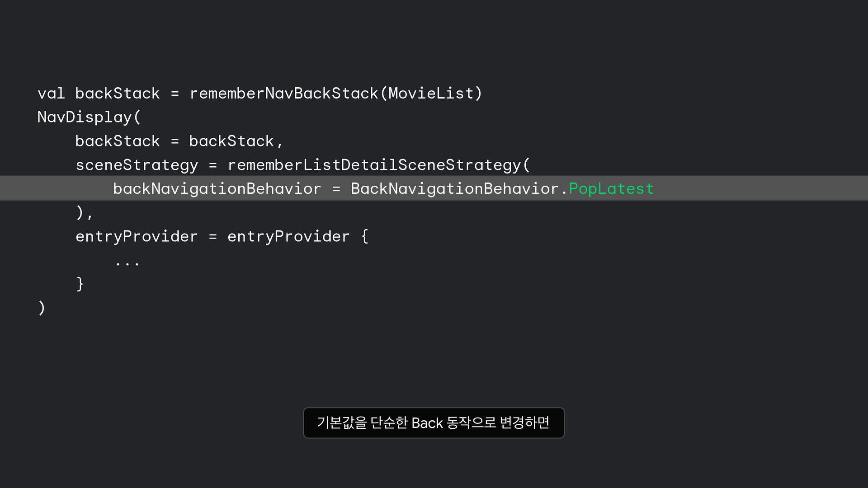Click val keyword on first line
Image resolution: width=868 pixels, height=488 pixels.
click(51, 94)
